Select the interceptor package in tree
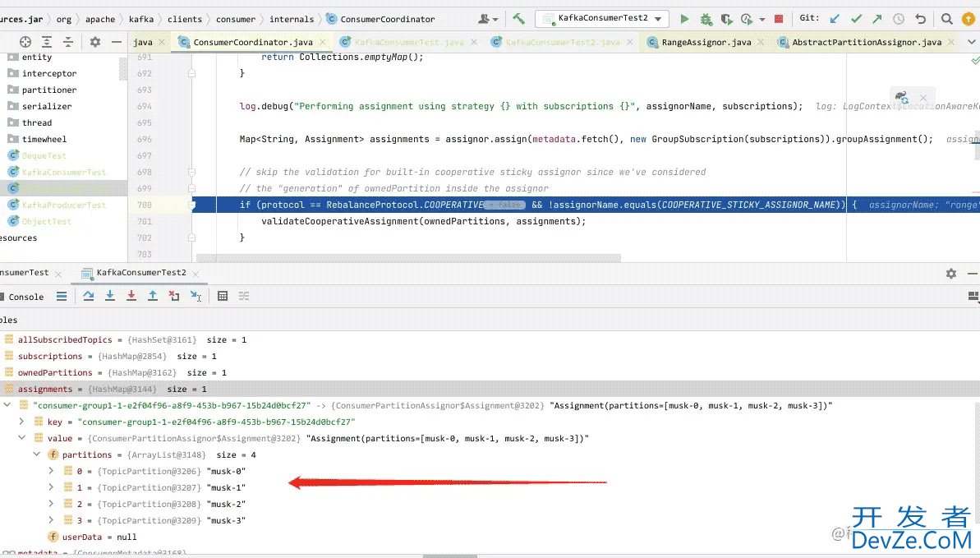This screenshot has width=980, height=558. pos(48,73)
